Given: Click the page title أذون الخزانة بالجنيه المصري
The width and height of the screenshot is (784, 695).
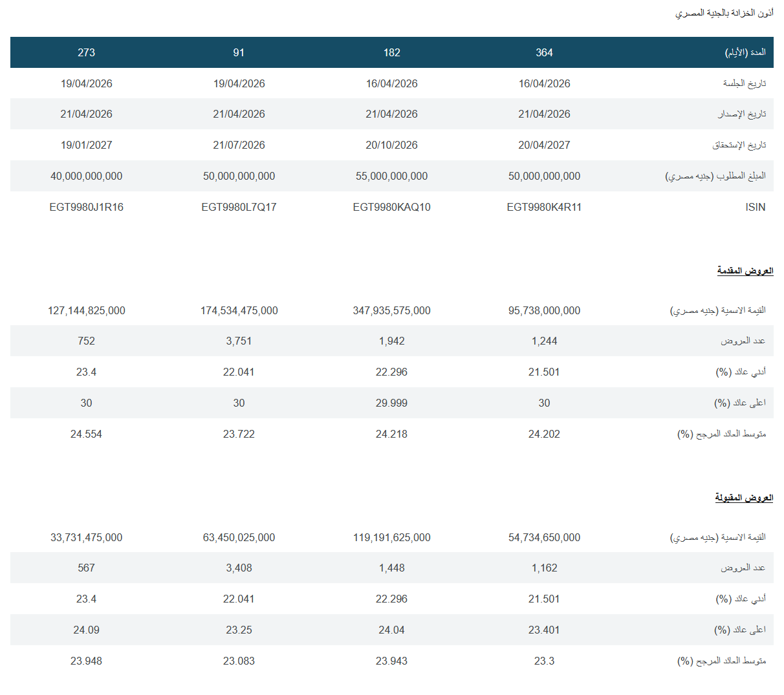Looking at the screenshot, I should [724, 13].
